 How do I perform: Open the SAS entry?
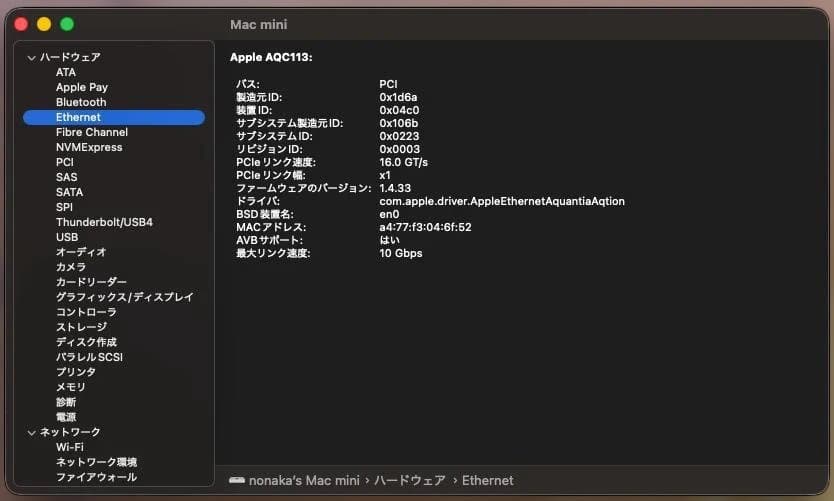[x=66, y=177]
